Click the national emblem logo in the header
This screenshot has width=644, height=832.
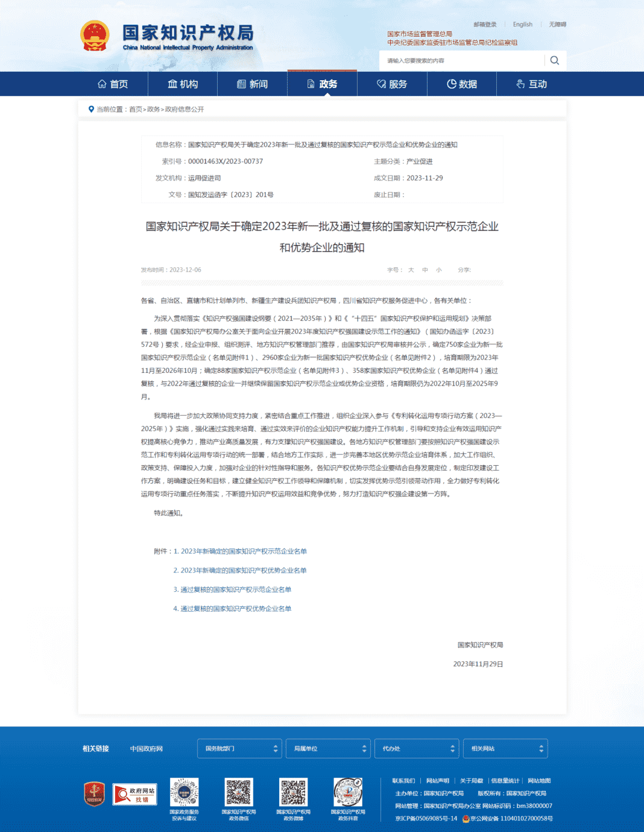point(95,36)
